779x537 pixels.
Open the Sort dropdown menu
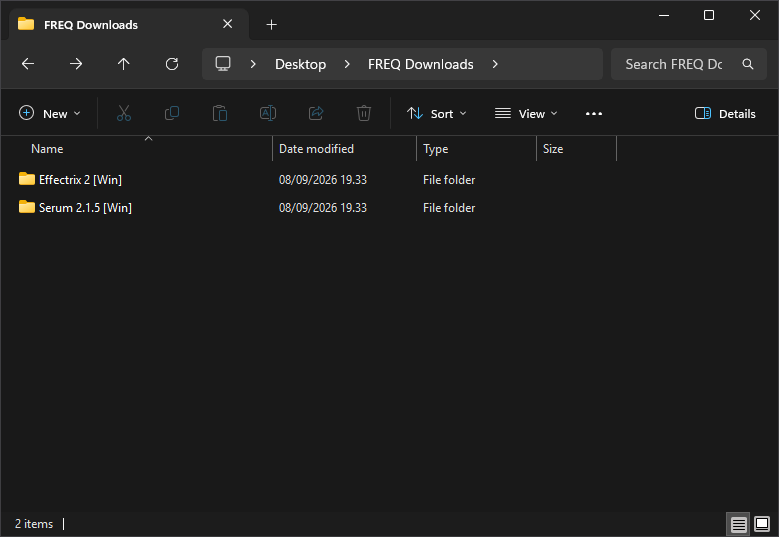coord(437,114)
